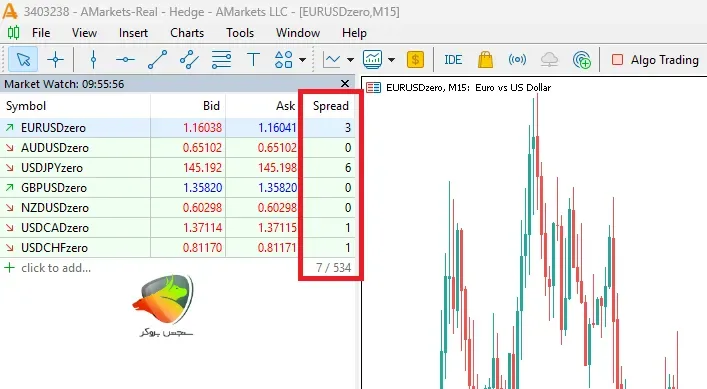This screenshot has height=389, width=707.
Task: Click USDCADzero ask price 1.37115
Action: (277, 228)
